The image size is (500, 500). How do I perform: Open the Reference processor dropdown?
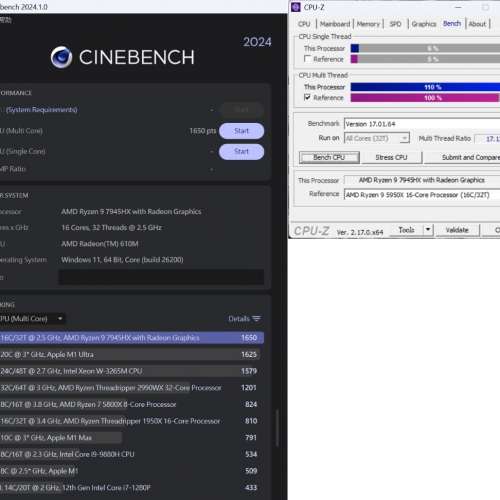click(x=422, y=195)
